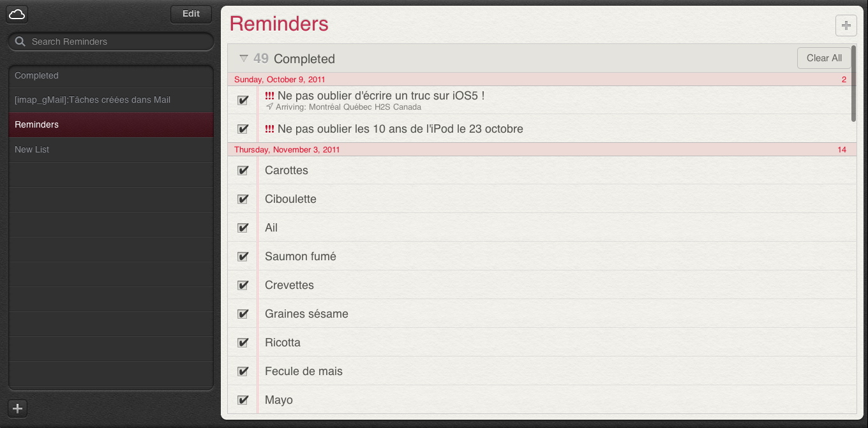Uncheck the Saumon fumé reminder
This screenshot has height=428, width=868.
pos(243,256)
